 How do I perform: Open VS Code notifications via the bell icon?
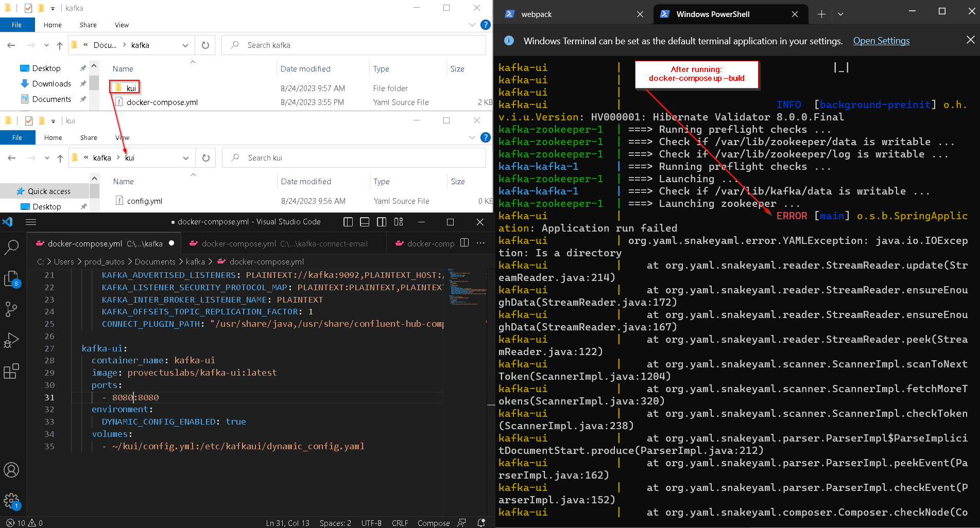481,522
